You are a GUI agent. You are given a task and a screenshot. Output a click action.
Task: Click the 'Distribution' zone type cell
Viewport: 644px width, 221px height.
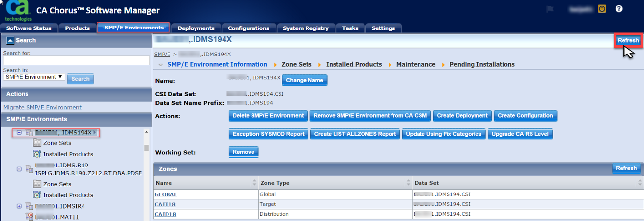334,214
